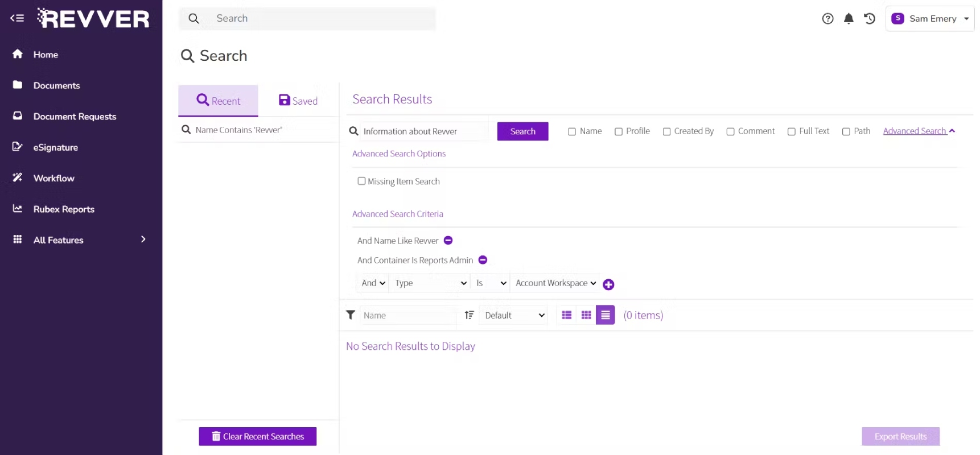Open notifications bell icon
980x455 pixels.
point(849,19)
